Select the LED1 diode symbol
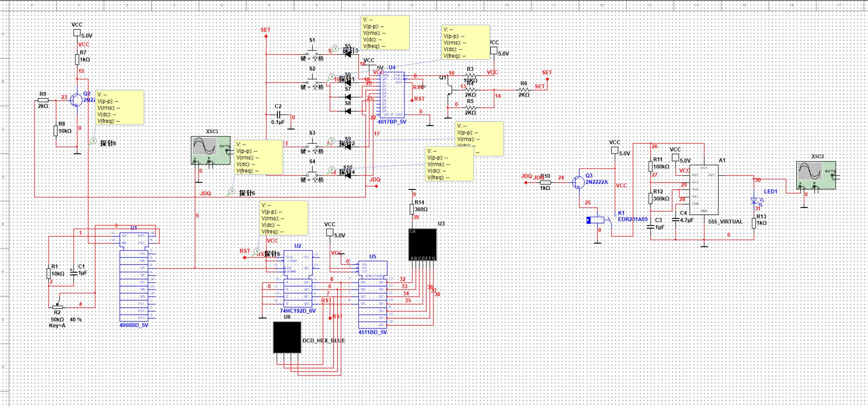The width and height of the screenshot is (868, 407). tap(754, 201)
